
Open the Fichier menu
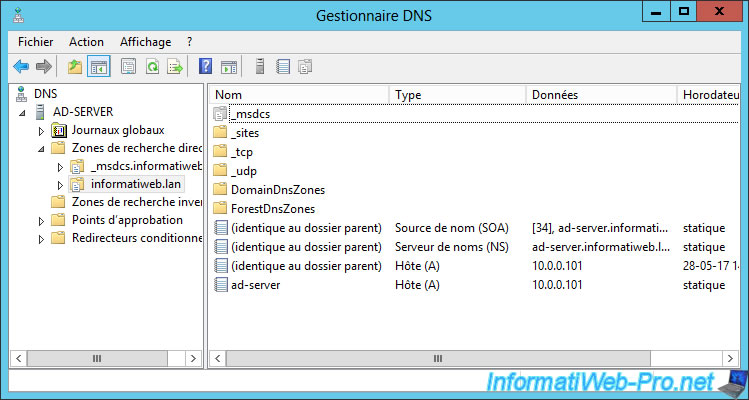click(35, 42)
